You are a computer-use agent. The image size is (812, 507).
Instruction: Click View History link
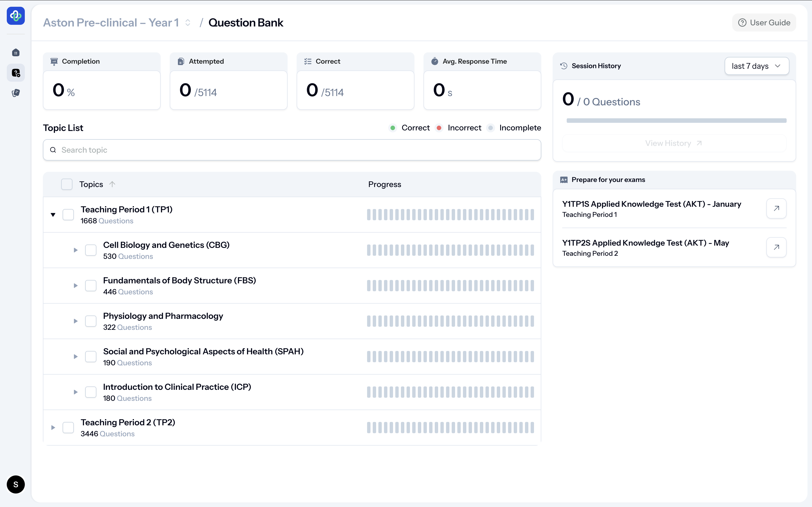(x=673, y=144)
